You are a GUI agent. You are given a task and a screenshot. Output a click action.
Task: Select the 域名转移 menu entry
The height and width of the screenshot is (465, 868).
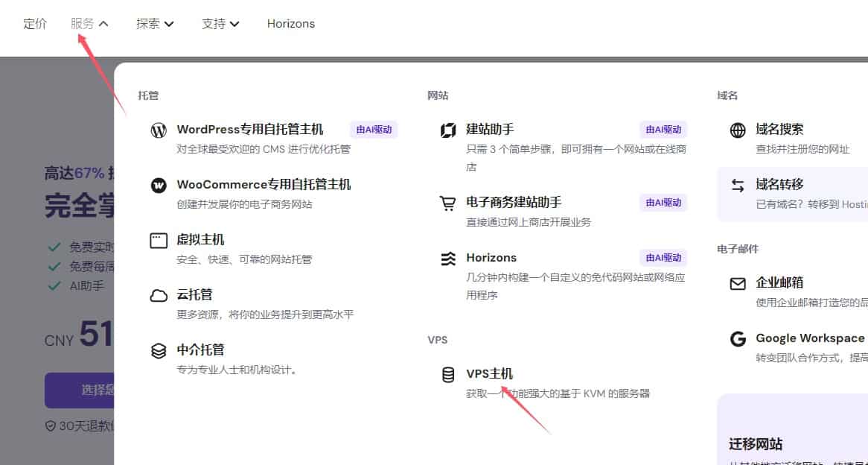tap(779, 185)
